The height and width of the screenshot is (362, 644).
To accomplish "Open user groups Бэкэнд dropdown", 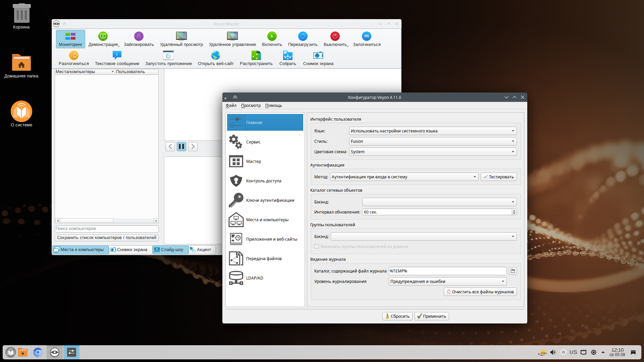I will 424,237.
